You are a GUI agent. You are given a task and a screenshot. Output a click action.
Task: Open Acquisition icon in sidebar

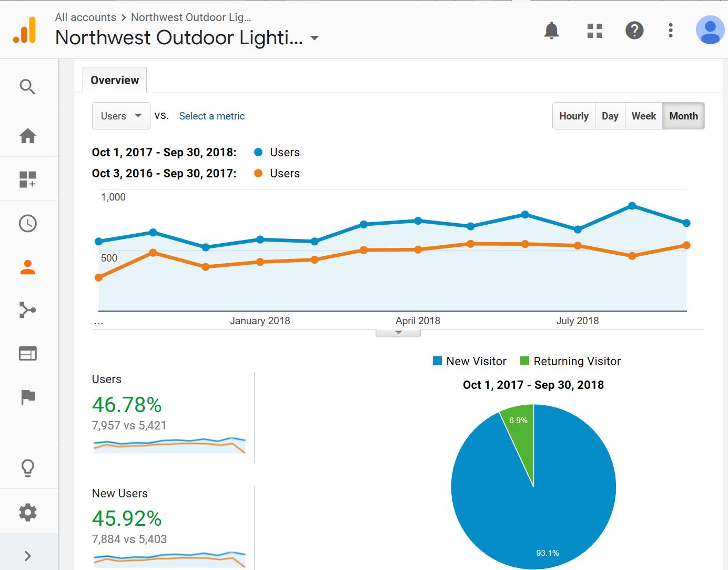pyautogui.click(x=27, y=310)
